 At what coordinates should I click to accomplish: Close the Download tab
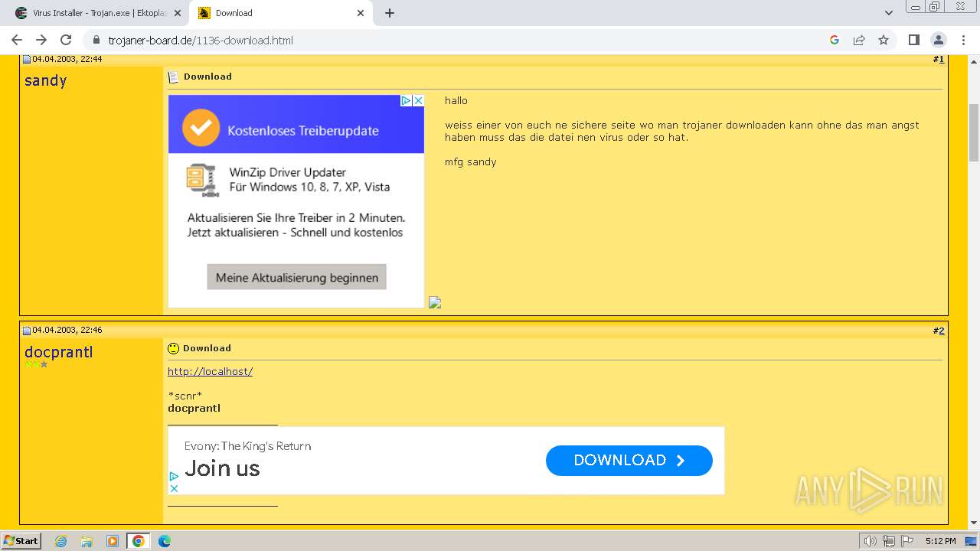coord(361,13)
